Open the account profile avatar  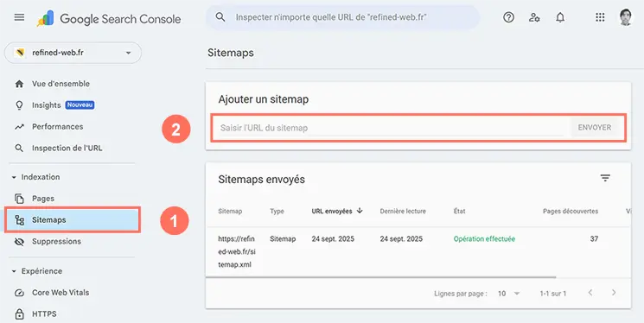[627, 17]
